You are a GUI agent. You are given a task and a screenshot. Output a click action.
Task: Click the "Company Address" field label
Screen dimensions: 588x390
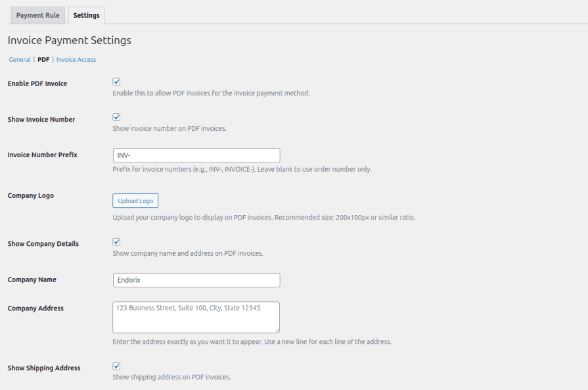[x=35, y=308]
